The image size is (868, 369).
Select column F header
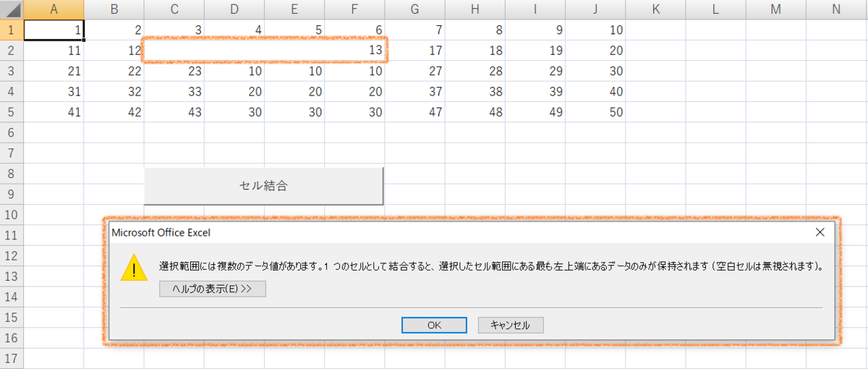click(x=354, y=9)
